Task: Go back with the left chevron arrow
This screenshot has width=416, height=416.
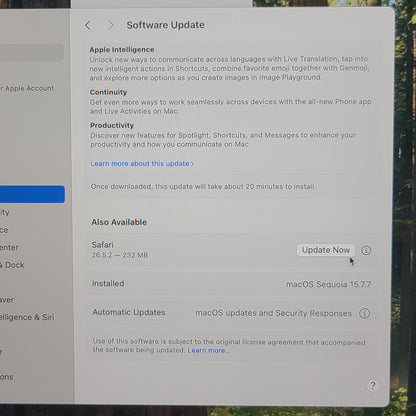Action: point(88,25)
